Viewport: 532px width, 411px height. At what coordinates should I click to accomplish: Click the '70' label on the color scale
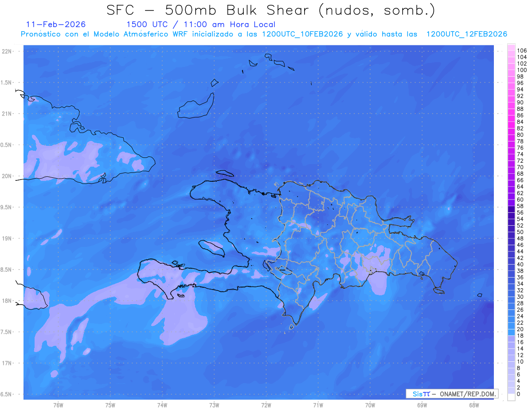click(520, 167)
